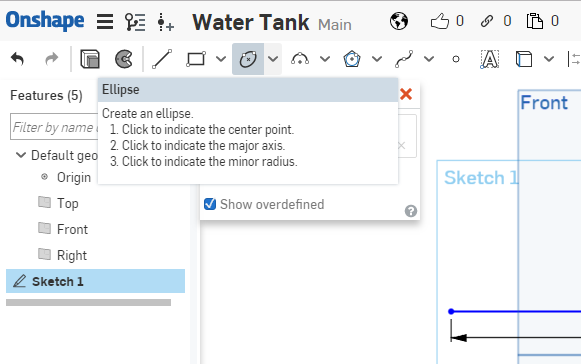Viewport: 581px width, 364px height.
Task: Open the ellipse tool dropdown arrow
Action: 273,59
